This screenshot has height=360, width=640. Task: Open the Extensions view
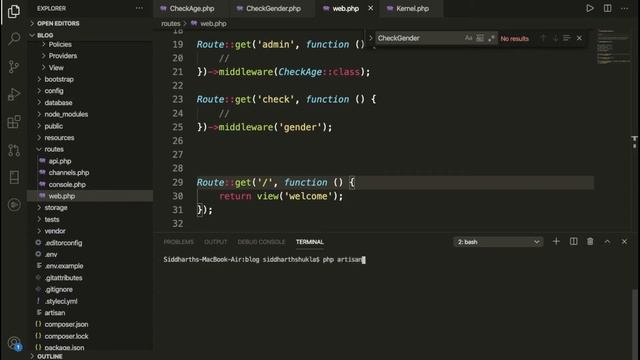pos(14,122)
